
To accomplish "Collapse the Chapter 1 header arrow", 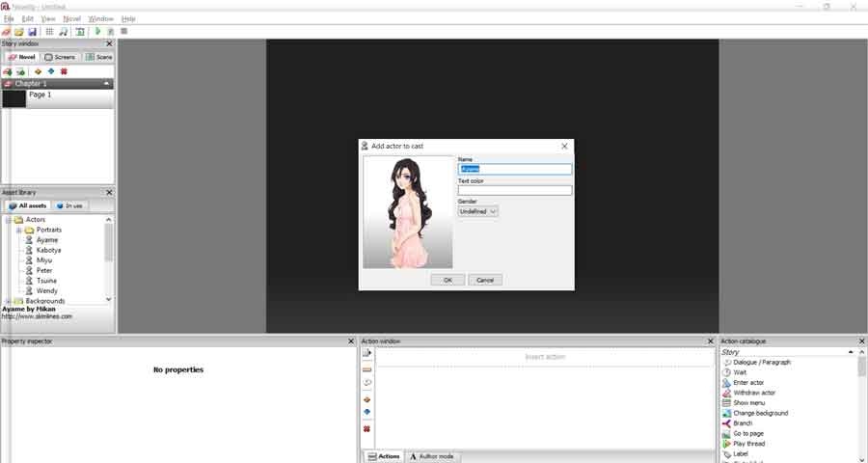I will pos(106,84).
